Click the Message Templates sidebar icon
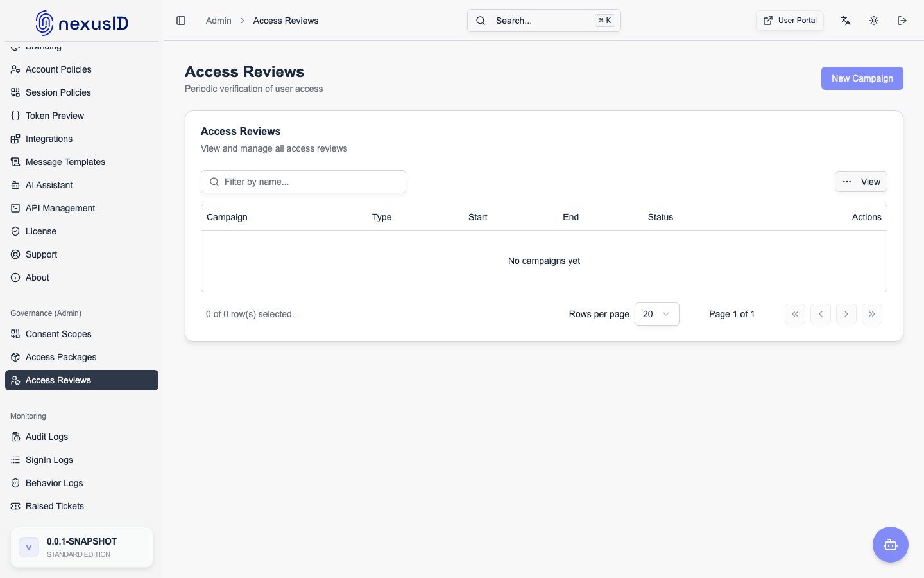 [15, 162]
